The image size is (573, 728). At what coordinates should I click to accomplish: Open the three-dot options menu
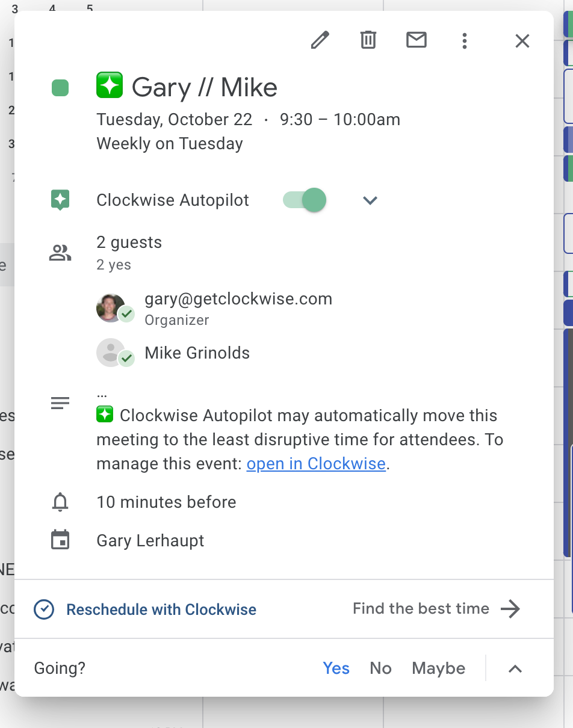tap(464, 40)
